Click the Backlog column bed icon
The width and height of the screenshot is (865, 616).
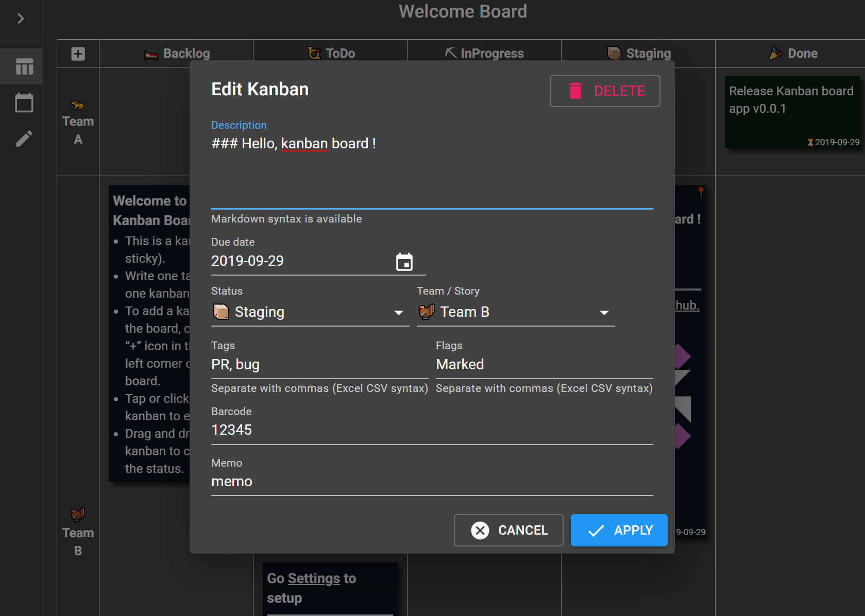150,53
